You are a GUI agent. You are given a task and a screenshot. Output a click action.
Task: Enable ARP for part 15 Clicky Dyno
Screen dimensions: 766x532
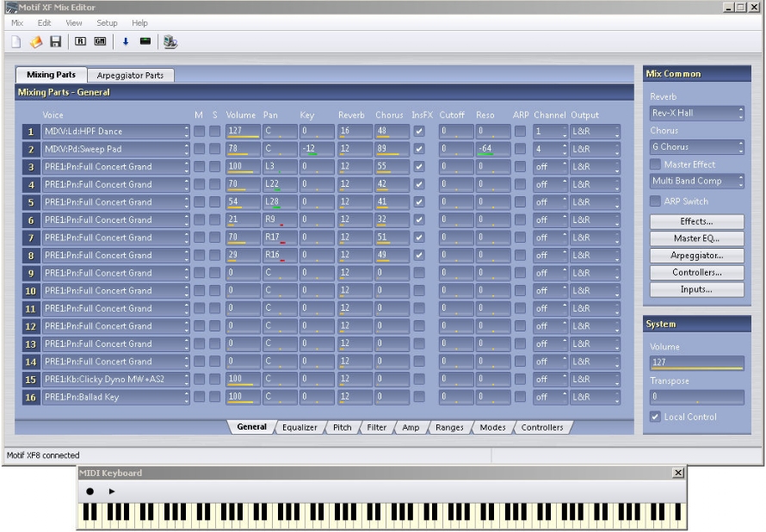click(x=520, y=379)
